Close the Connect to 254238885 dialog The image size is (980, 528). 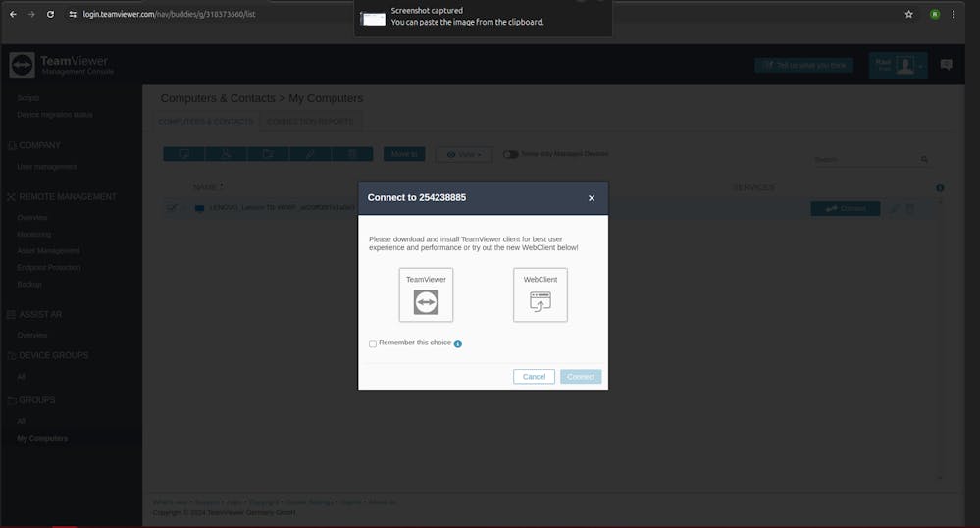click(x=592, y=198)
